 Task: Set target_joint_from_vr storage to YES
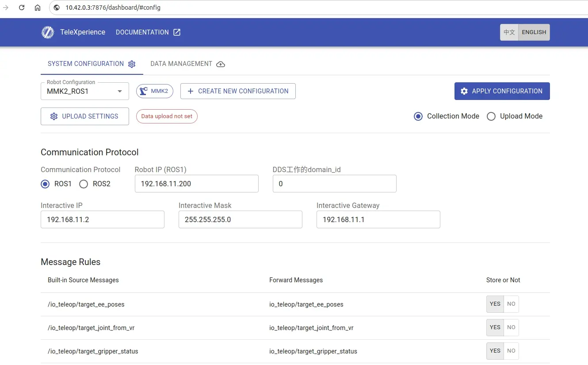495,327
